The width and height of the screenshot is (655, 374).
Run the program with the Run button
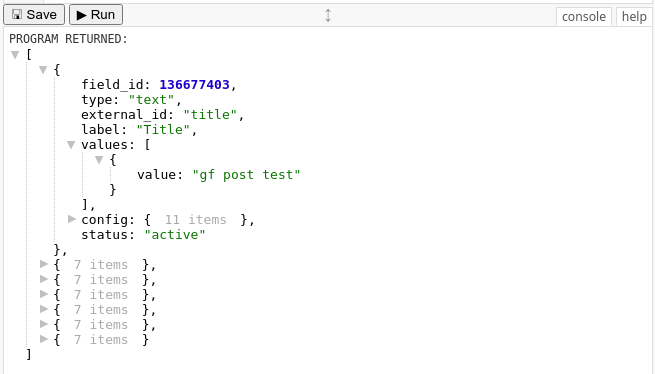[x=96, y=15]
